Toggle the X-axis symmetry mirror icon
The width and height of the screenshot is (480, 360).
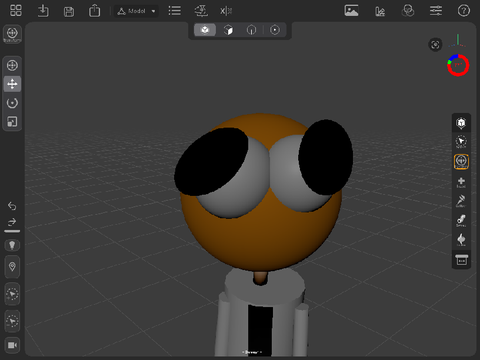226,11
